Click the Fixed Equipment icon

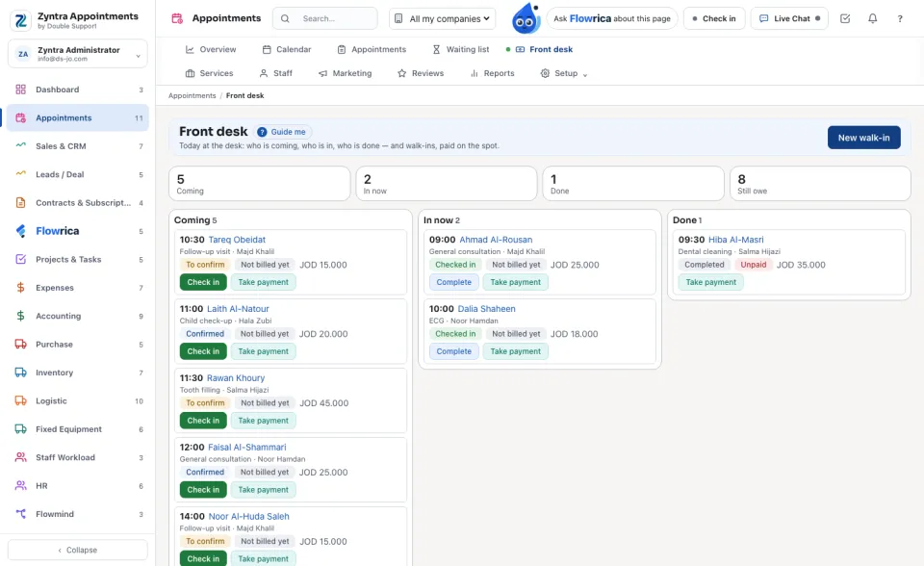[x=20, y=429]
